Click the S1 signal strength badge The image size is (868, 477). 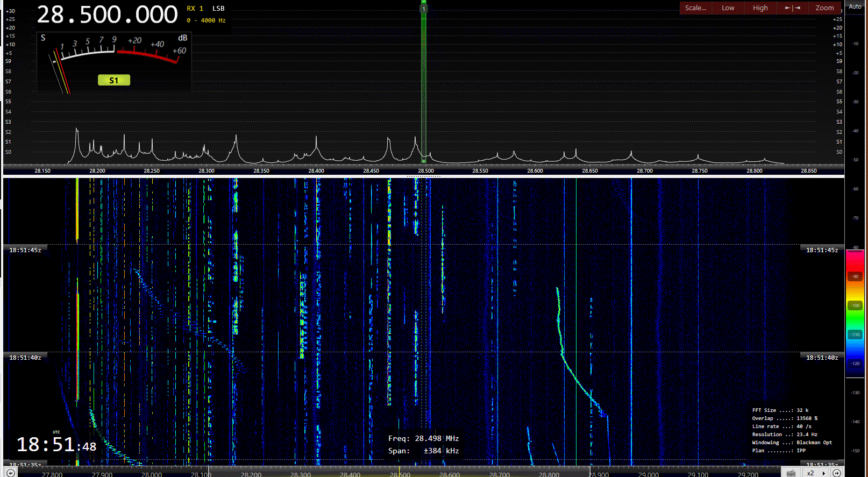(113, 81)
